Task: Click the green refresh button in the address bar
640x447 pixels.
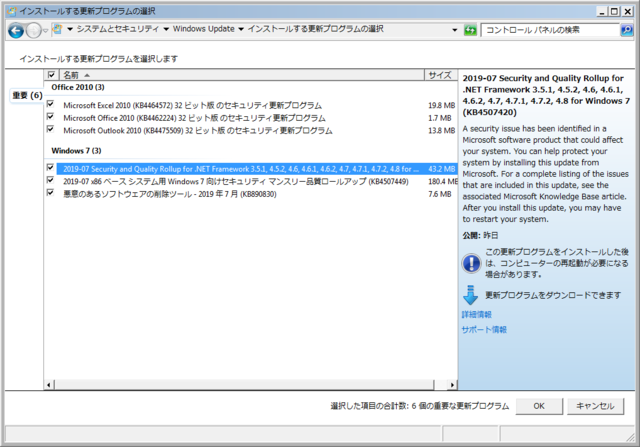Action: click(470, 30)
